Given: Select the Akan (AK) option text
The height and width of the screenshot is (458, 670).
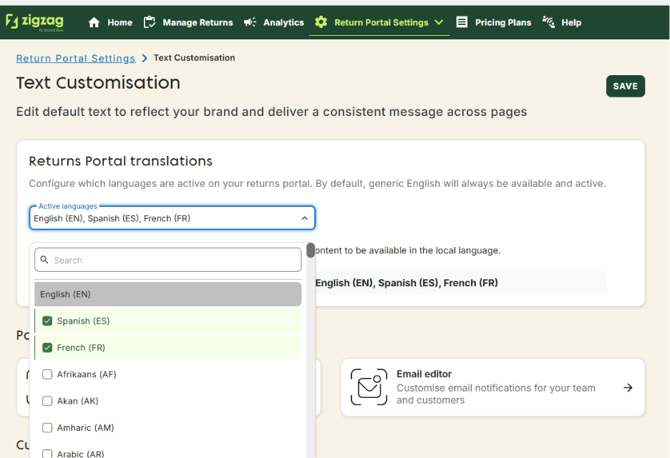Looking at the screenshot, I should point(78,401).
